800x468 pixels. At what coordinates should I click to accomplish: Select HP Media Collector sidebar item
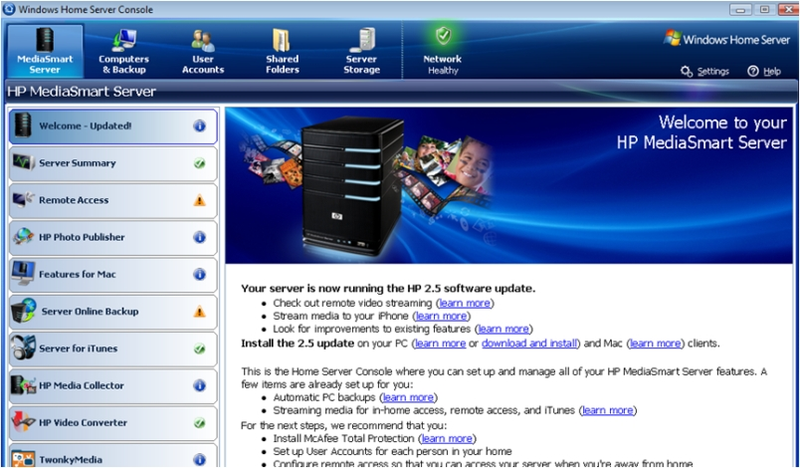[113, 386]
